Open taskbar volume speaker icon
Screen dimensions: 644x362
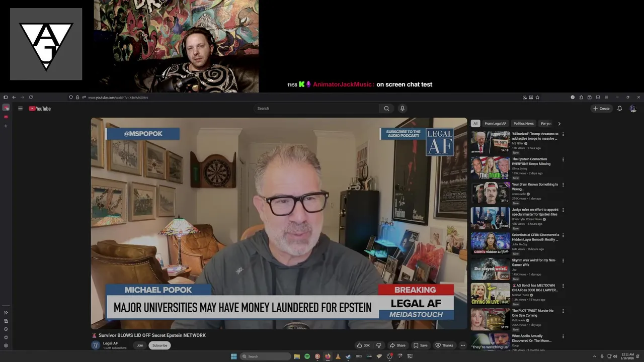[615, 356]
